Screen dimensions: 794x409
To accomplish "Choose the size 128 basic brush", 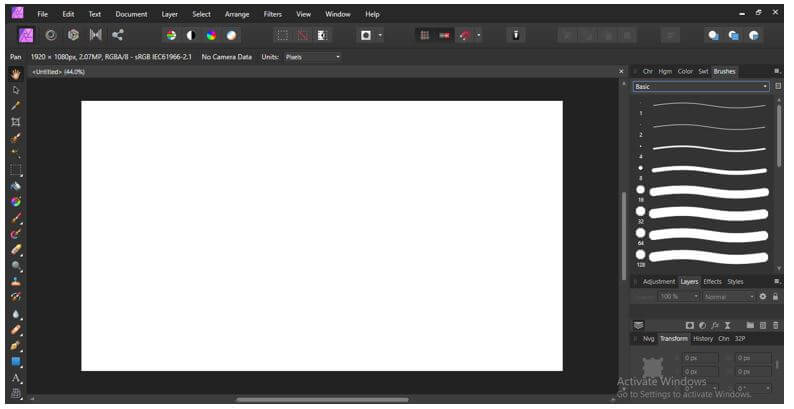I will click(x=703, y=256).
